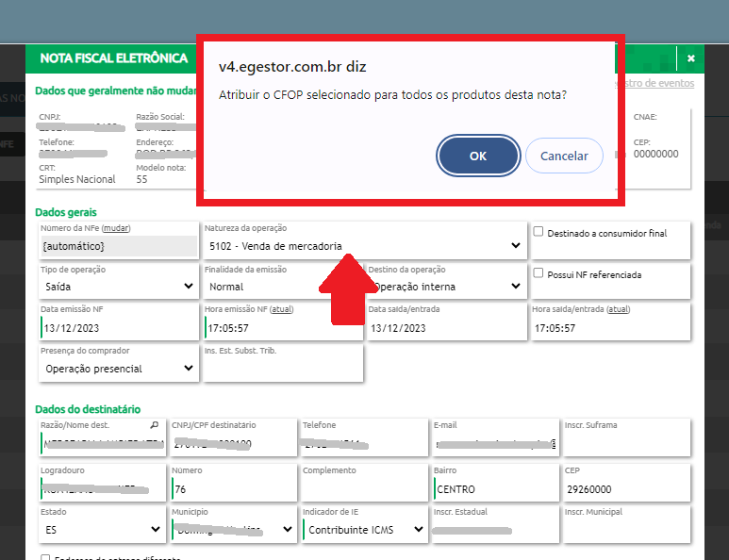This screenshot has width=729, height=560.
Task: Click the Dados gerais section heading
Action: click(66, 212)
